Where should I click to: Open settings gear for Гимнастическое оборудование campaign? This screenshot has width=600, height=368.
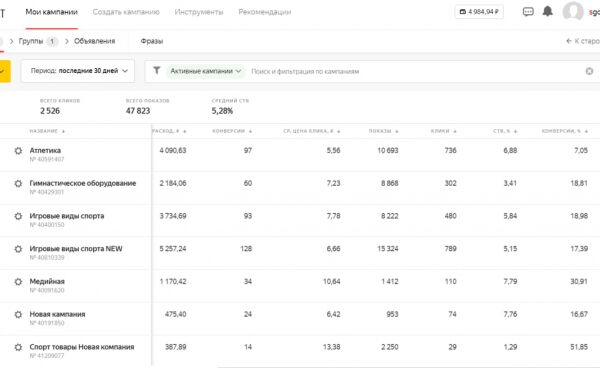(x=18, y=184)
